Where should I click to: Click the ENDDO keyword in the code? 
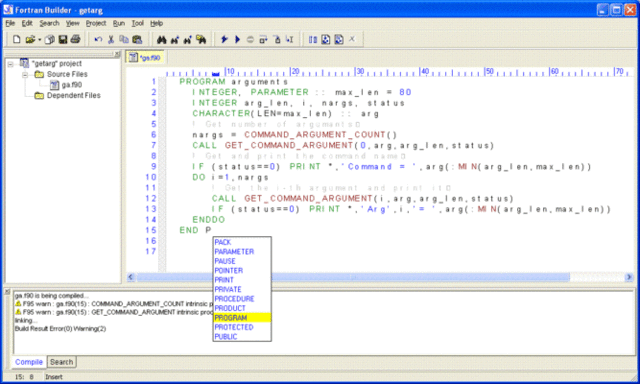tap(209, 220)
